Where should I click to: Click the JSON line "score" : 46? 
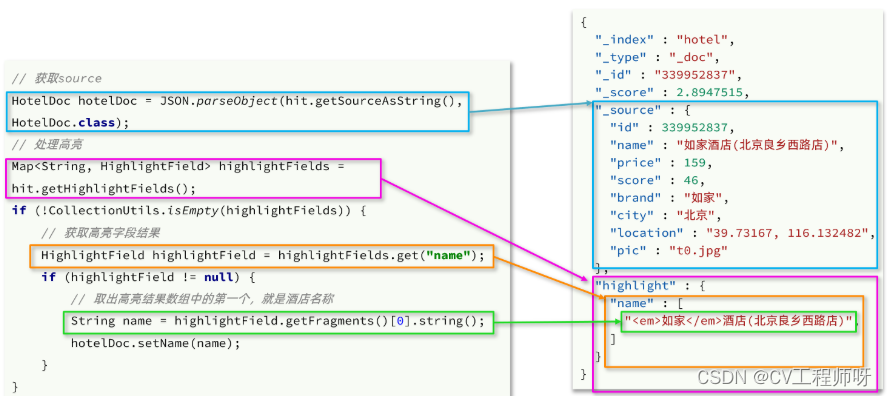[658, 180]
